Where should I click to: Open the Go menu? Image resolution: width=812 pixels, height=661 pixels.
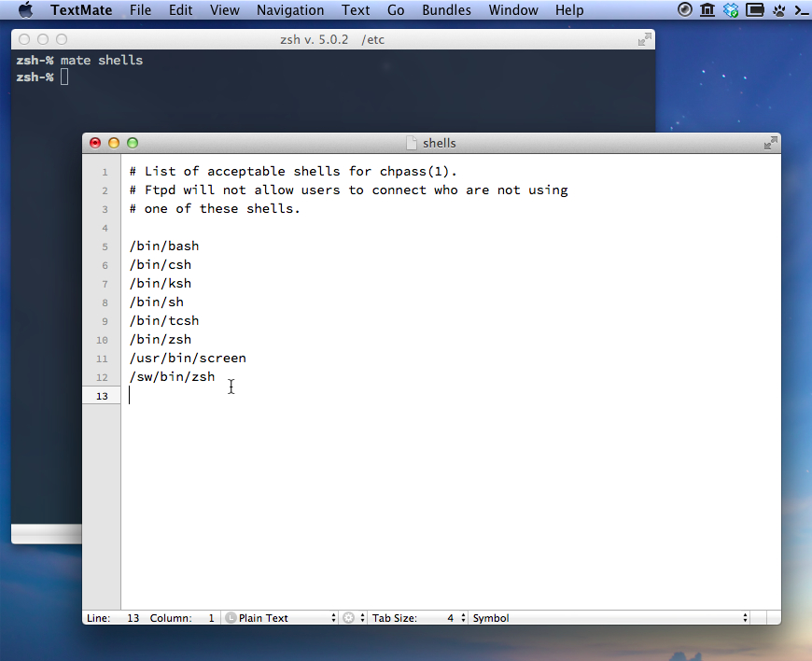click(396, 10)
